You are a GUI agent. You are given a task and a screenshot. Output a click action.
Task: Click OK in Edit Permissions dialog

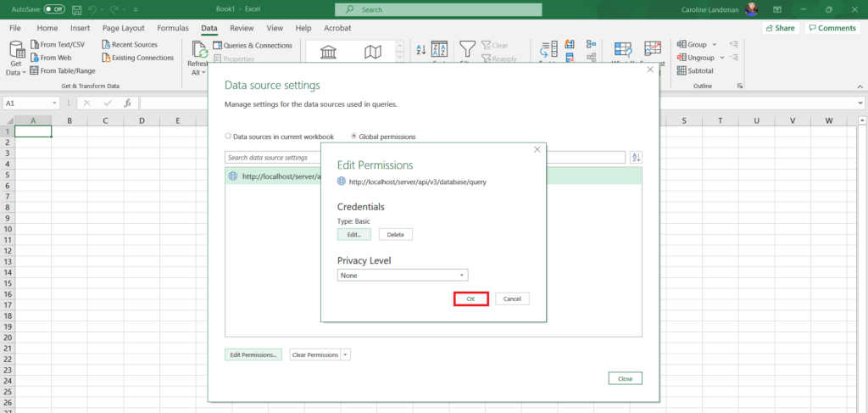click(470, 299)
